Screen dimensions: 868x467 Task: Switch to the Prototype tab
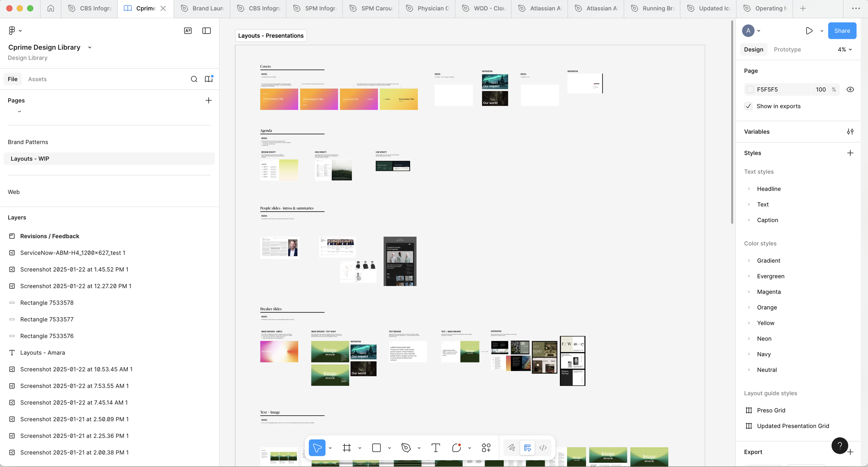(787, 49)
